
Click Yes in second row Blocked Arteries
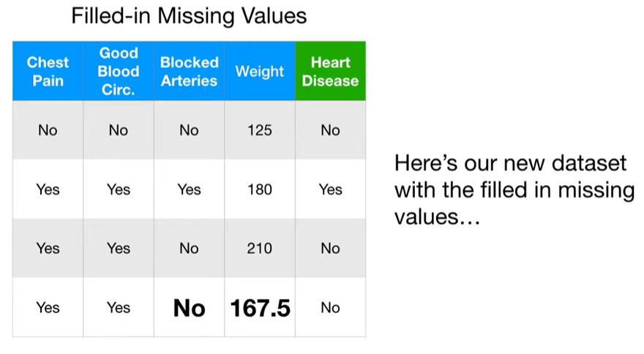pos(190,189)
